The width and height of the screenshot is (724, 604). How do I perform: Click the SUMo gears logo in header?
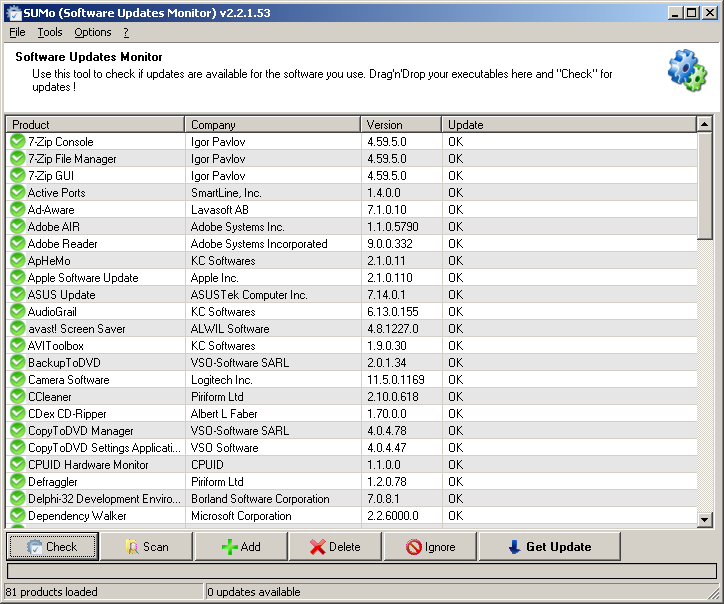pos(686,72)
